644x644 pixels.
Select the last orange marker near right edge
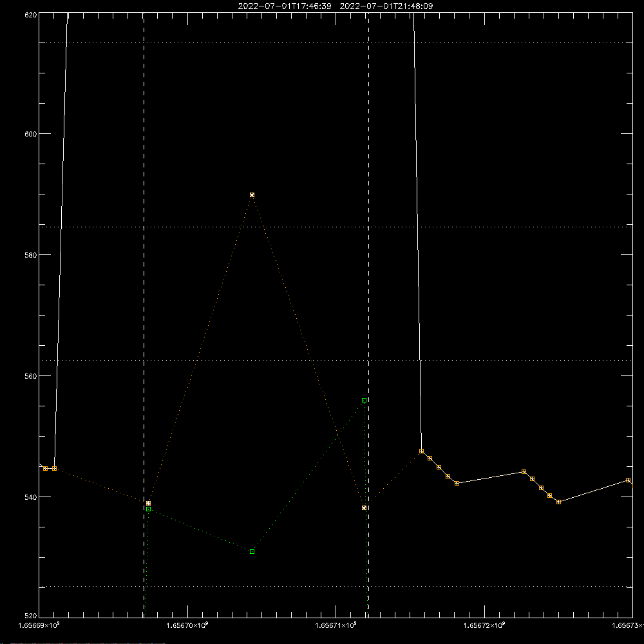coord(628,480)
